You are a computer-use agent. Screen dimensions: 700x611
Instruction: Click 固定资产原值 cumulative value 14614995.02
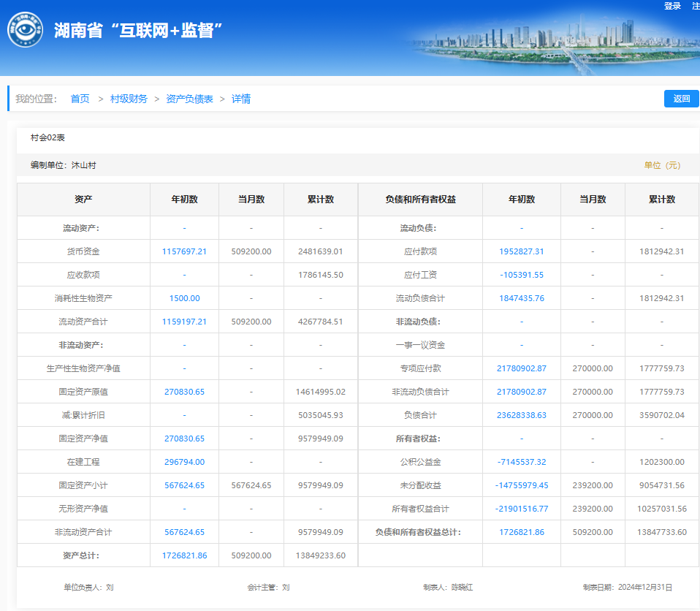click(x=321, y=392)
